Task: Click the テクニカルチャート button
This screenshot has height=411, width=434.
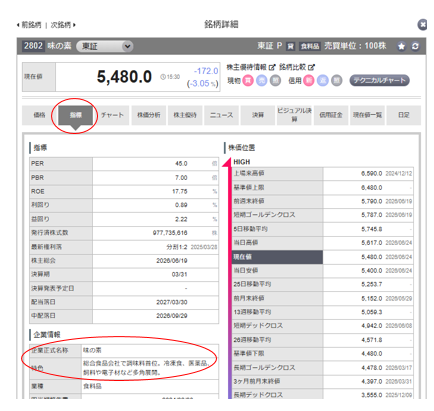Action: click(x=379, y=80)
